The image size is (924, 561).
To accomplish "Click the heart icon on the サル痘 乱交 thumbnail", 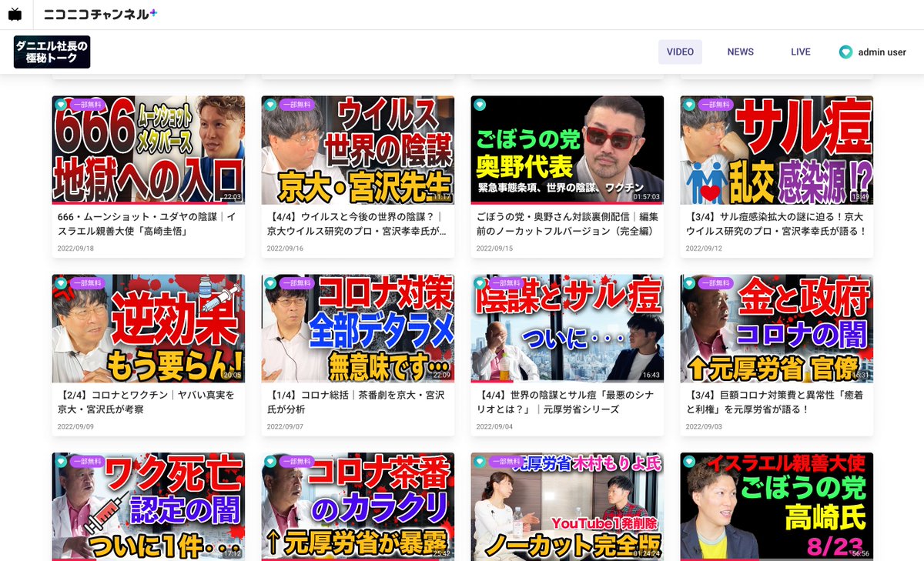I will click(689, 105).
